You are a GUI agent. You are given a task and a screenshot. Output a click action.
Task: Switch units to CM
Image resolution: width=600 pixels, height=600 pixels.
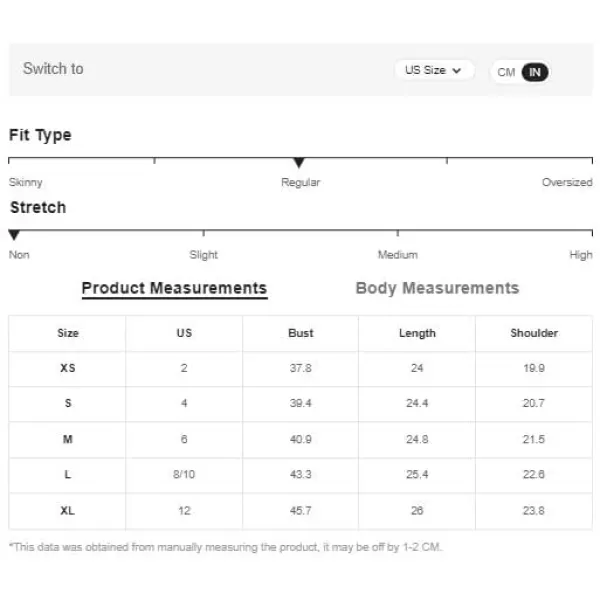point(506,72)
